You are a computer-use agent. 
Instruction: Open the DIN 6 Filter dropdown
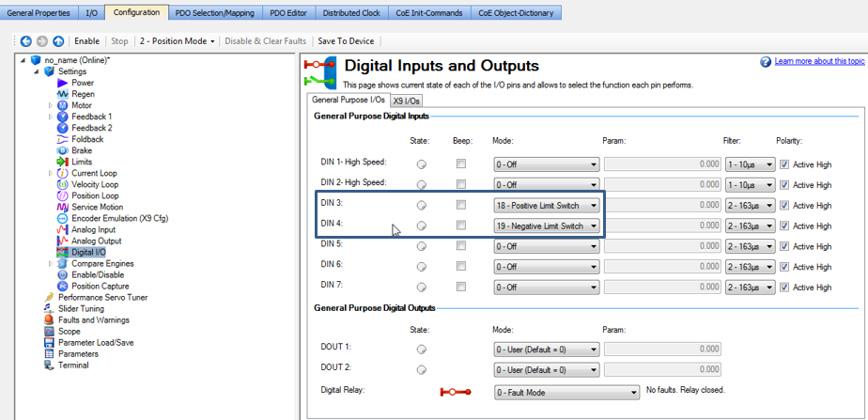[x=750, y=267]
